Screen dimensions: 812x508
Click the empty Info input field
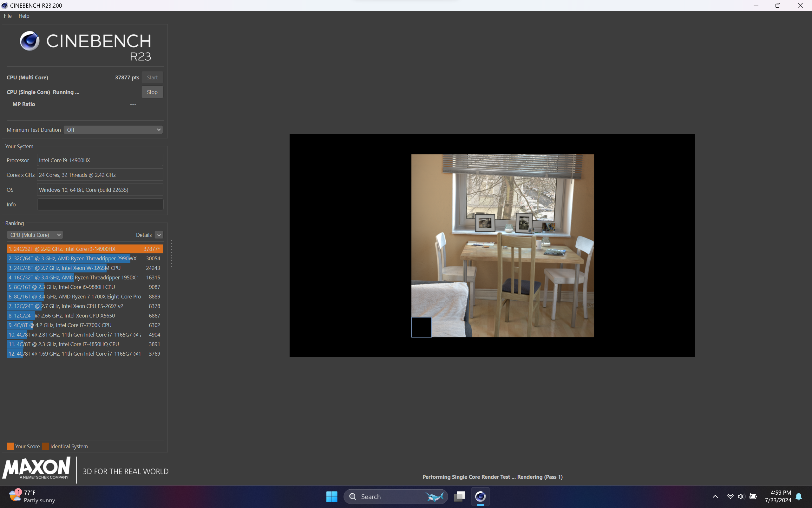(x=100, y=204)
